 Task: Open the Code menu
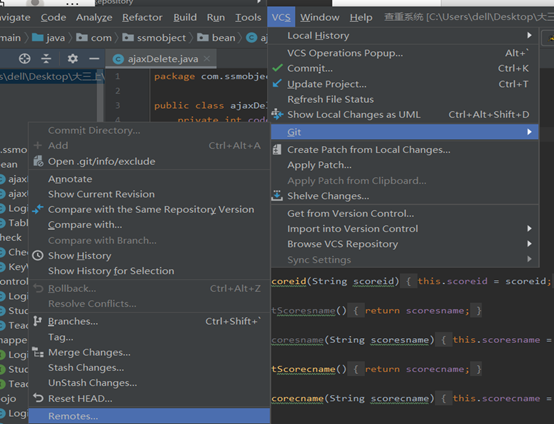53,17
